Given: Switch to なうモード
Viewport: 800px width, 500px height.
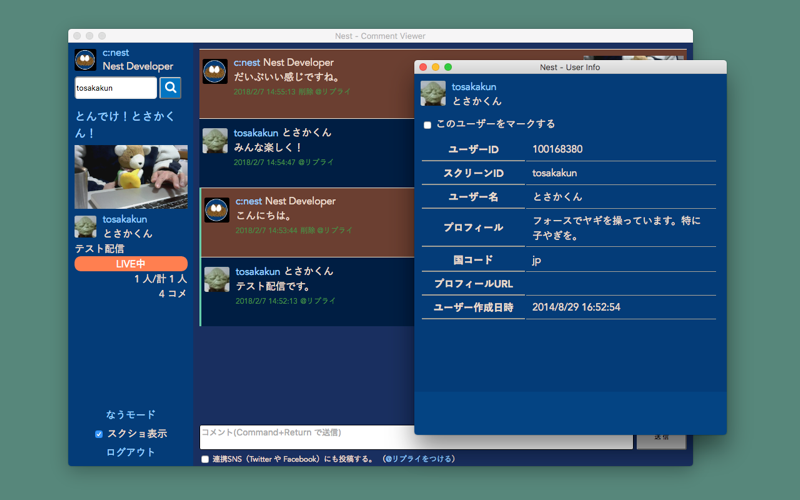Looking at the screenshot, I should [131, 414].
